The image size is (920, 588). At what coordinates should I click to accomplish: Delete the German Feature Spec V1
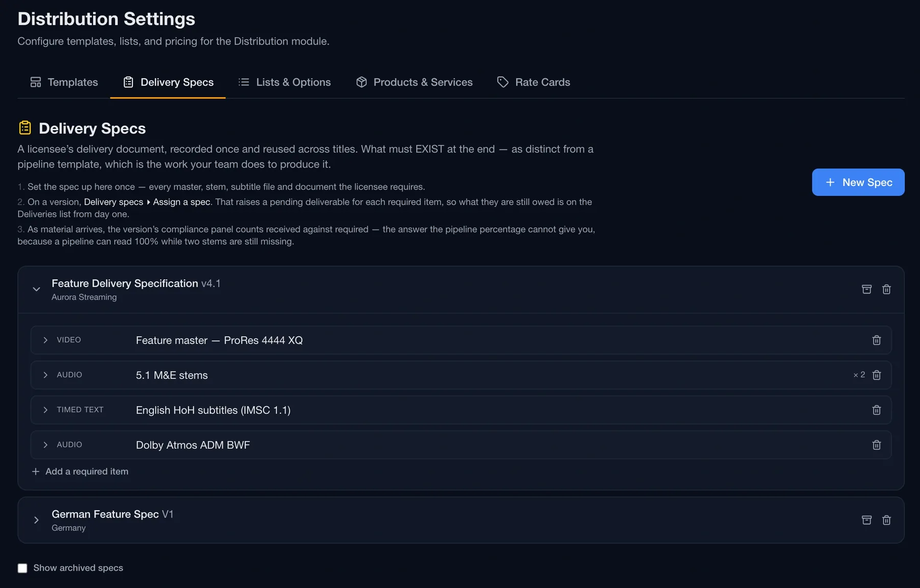(886, 520)
